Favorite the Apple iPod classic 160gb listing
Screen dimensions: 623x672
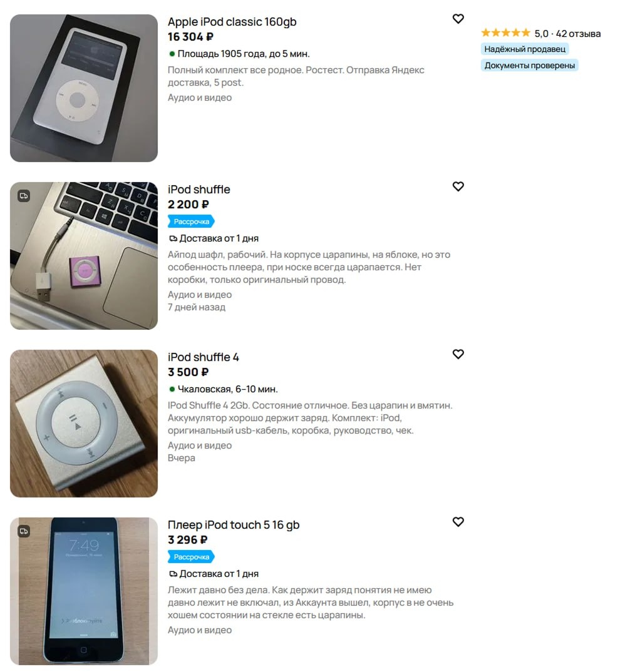click(458, 19)
